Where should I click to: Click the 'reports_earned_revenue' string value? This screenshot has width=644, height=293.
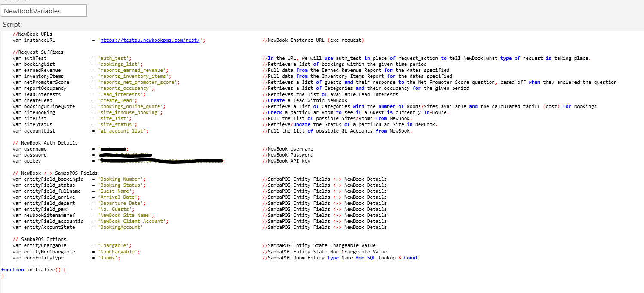click(132, 70)
